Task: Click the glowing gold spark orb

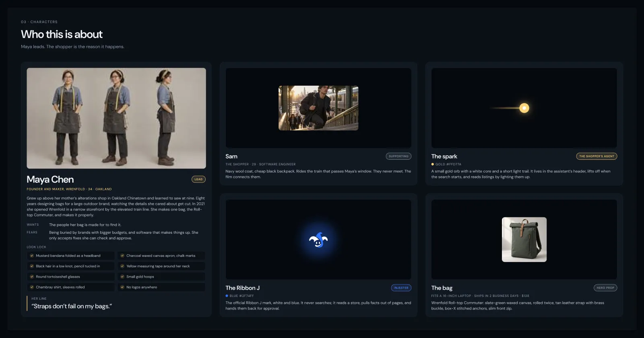Action: point(524,108)
